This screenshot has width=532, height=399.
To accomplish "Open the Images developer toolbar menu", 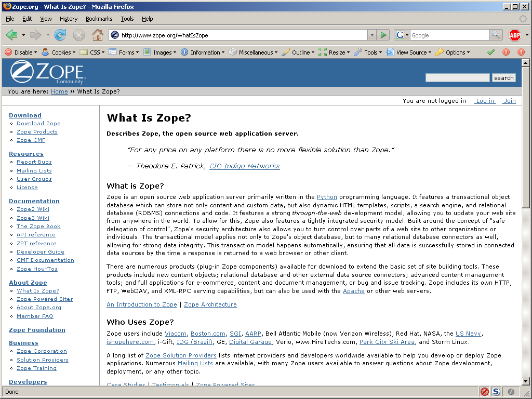I will (160, 52).
